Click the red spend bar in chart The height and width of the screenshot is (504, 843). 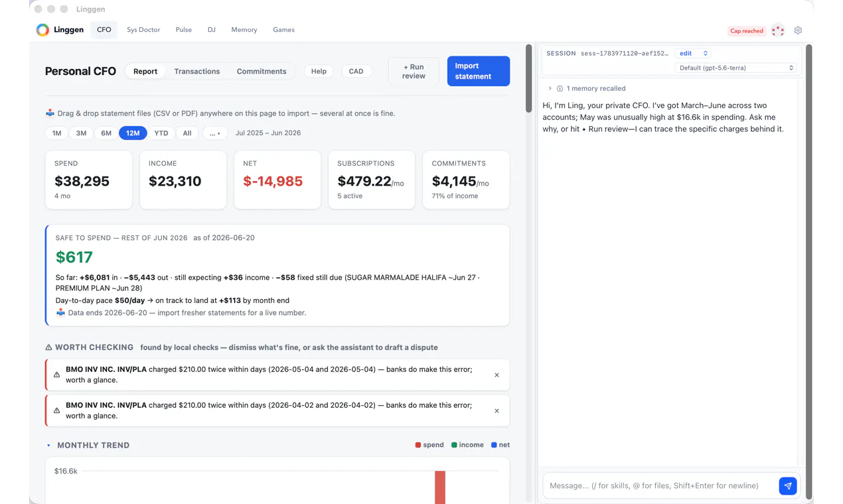[x=440, y=487]
